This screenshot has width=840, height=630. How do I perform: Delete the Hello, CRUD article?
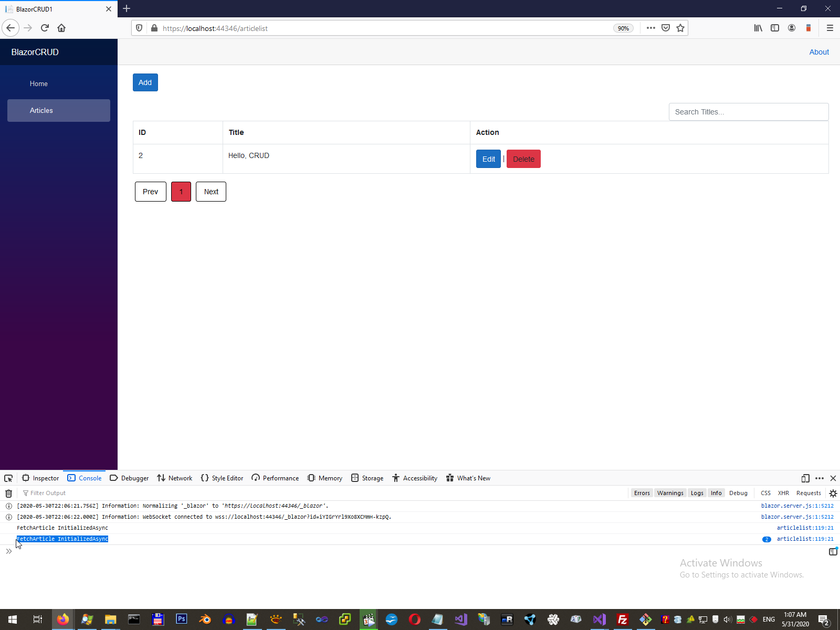pos(523,159)
